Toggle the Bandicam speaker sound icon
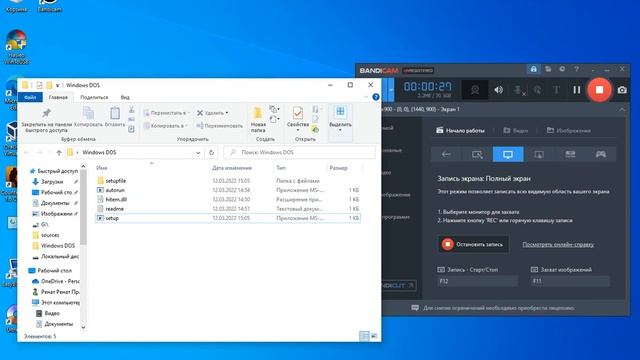The height and width of the screenshot is (360, 640). click(x=498, y=90)
